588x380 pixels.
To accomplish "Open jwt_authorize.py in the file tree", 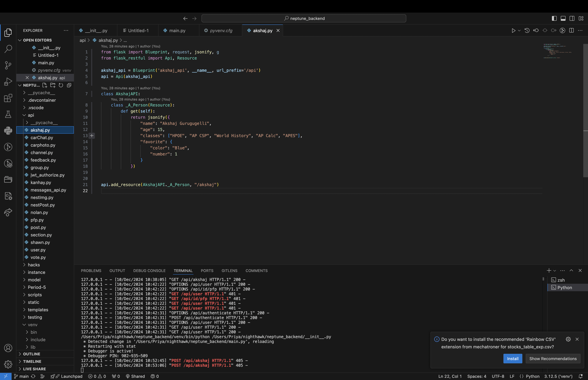I will 45,175.
